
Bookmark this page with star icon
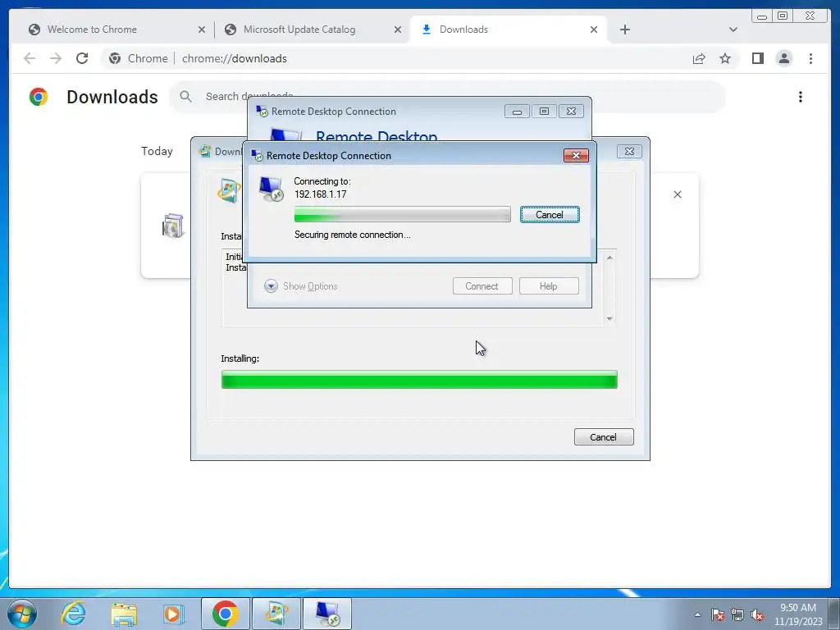(x=725, y=58)
